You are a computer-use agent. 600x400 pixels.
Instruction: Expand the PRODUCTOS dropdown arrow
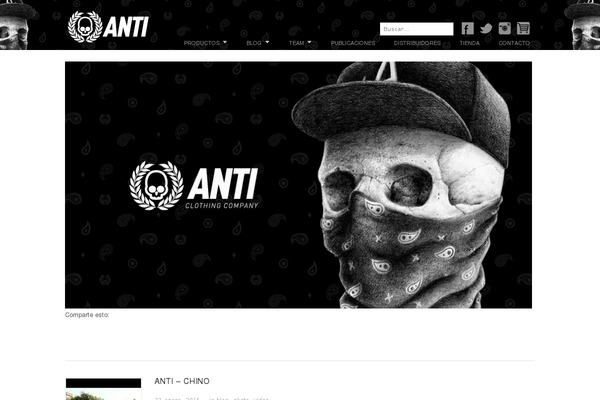click(225, 42)
